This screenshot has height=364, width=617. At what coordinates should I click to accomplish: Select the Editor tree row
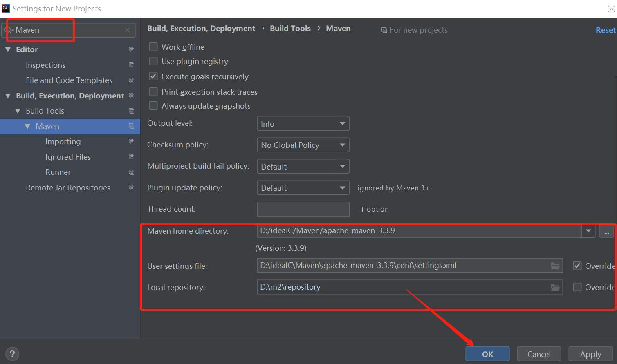pos(70,49)
